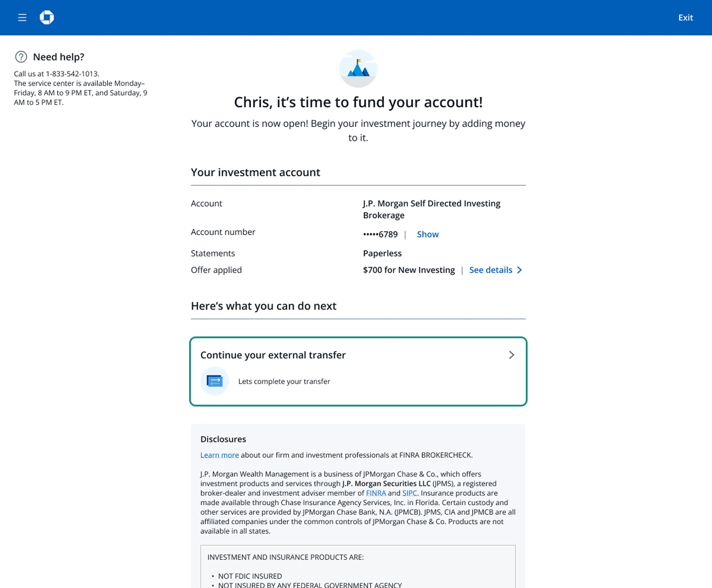Open the FINRA link in disclosures
This screenshot has width=712, height=588.
pos(376,493)
